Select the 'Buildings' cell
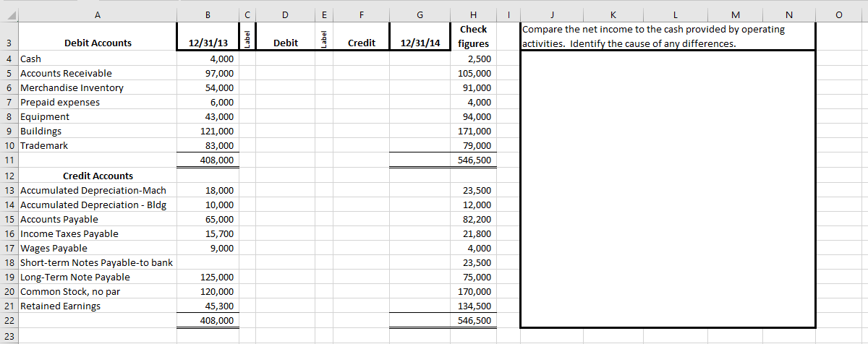This screenshot has height=344, width=868. click(x=98, y=131)
